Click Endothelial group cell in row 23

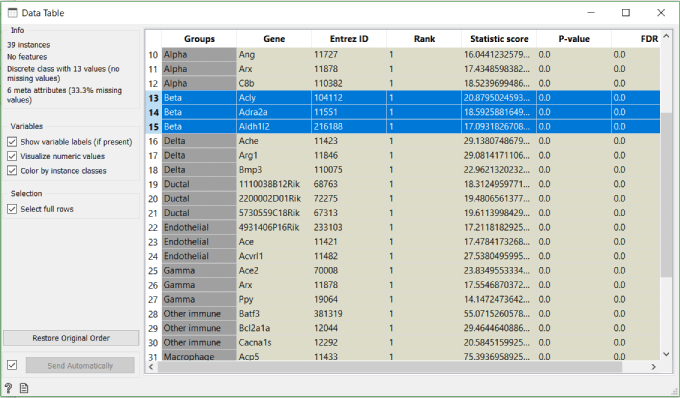pos(199,241)
